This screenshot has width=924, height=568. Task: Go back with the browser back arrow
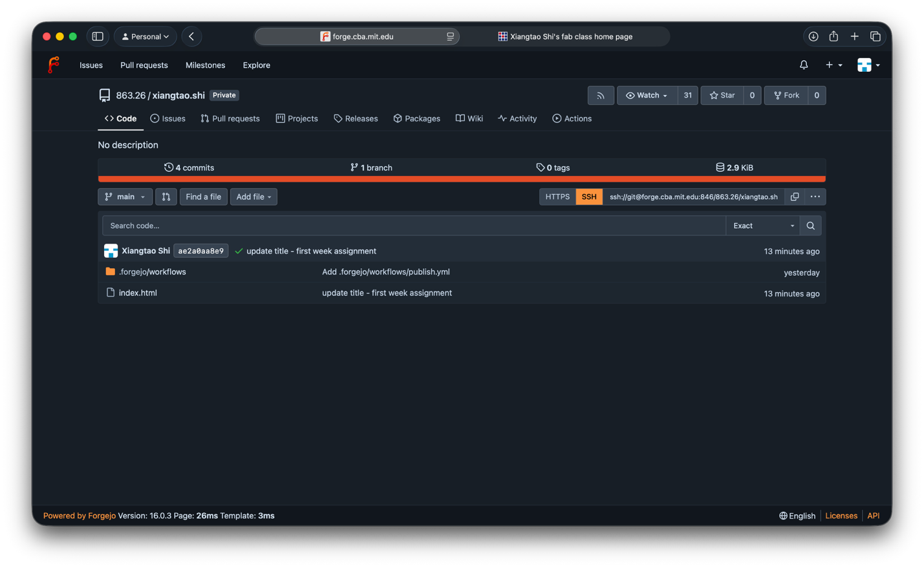pyautogui.click(x=191, y=37)
